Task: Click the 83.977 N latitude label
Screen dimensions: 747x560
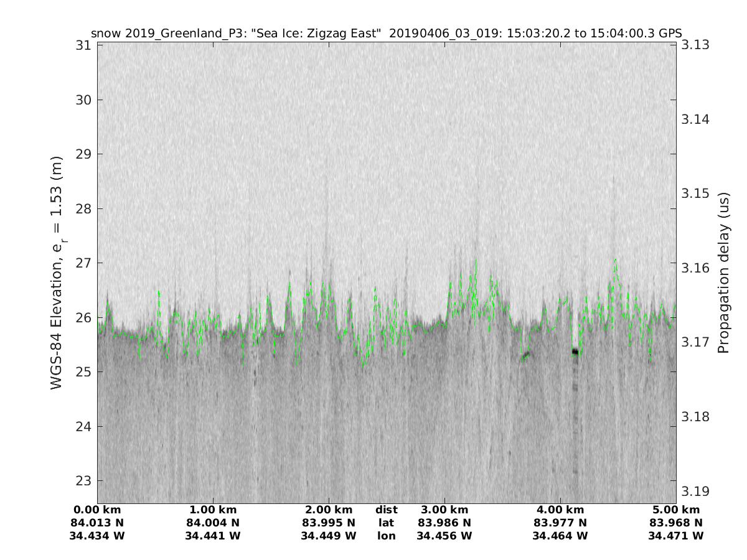Action: point(560,523)
